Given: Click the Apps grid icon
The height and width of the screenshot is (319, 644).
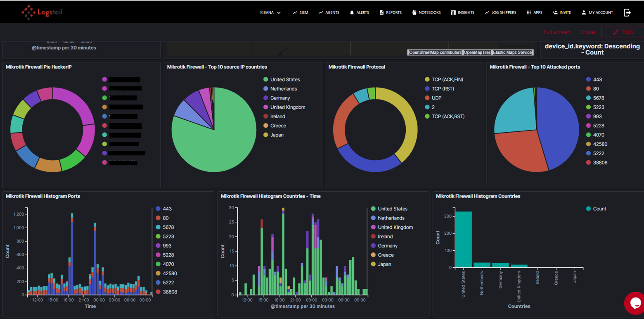Looking at the screenshot, I should click(x=529, y=13).
